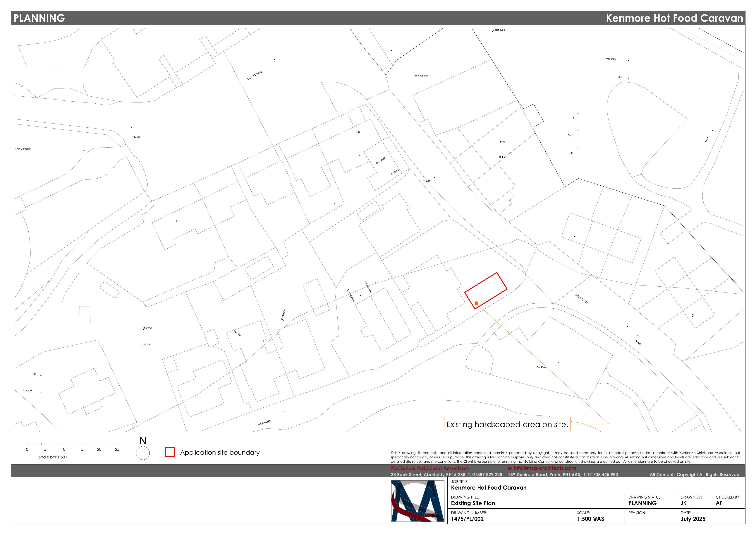The image size is (756, 535).
Task: Click the '112.5m' spot height label
Action: 427,181
